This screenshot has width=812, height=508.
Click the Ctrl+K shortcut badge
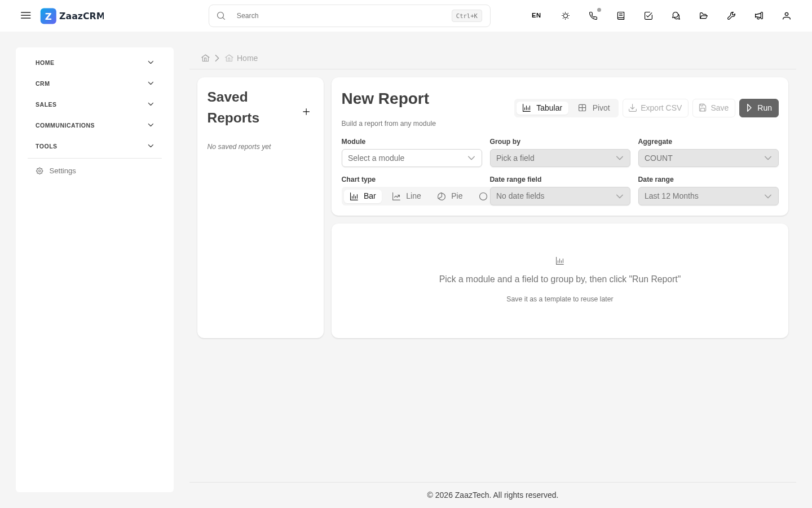pos(467,16)
